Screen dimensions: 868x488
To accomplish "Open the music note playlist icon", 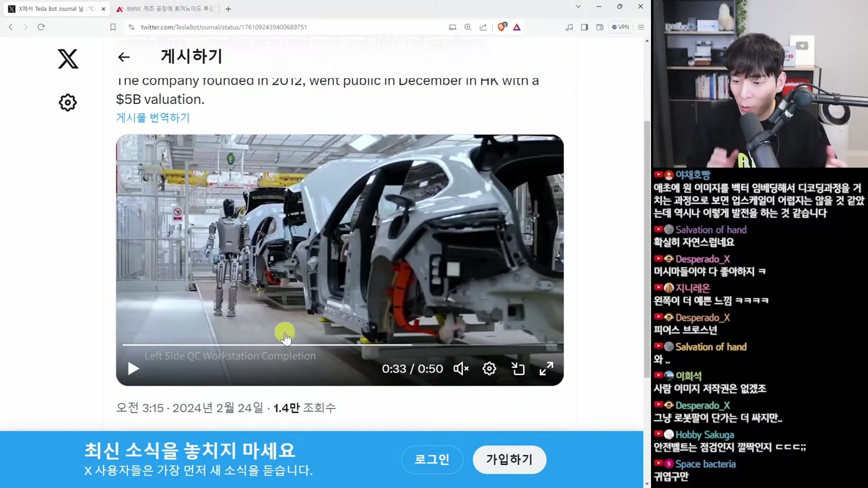I will pyautogui.click(x=569, y=27).
